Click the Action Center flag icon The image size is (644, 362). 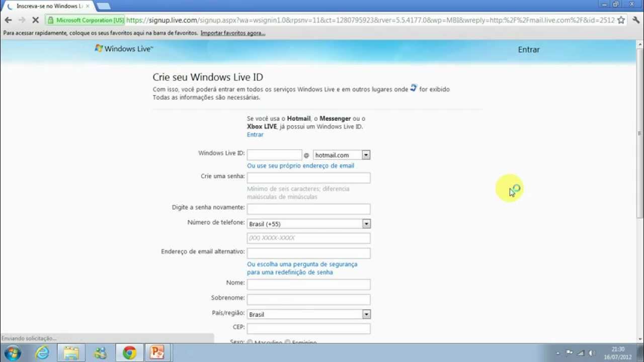coord(569,353)
